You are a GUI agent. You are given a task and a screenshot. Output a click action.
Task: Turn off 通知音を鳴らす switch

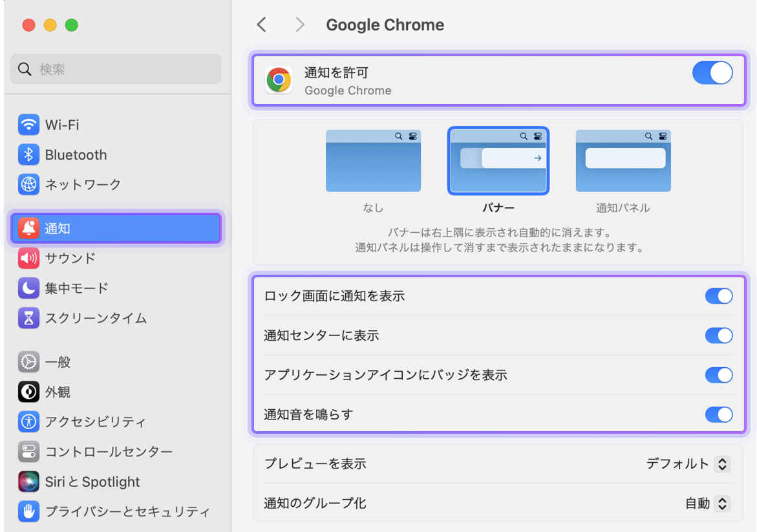pos(718,414)
